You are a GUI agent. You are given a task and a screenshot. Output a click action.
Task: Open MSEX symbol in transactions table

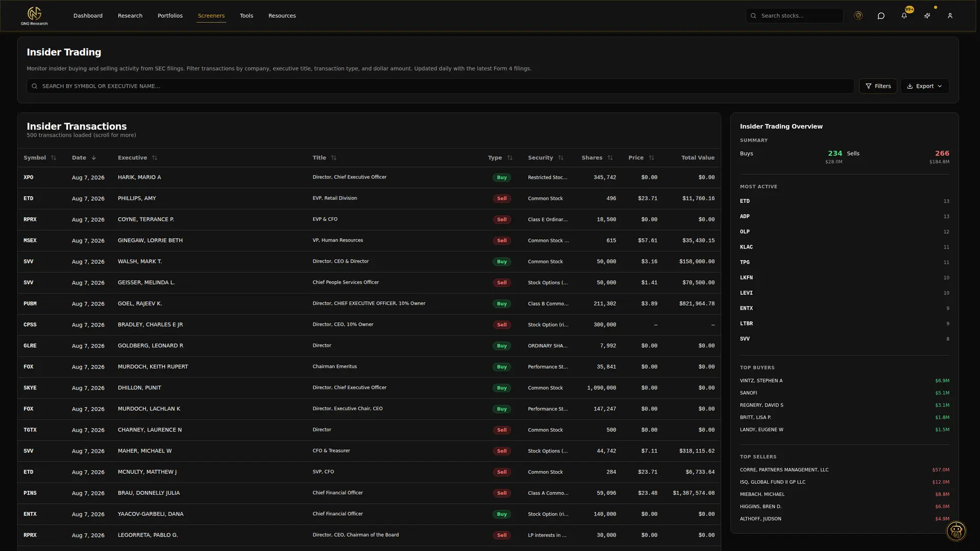(x=30, y=241)
